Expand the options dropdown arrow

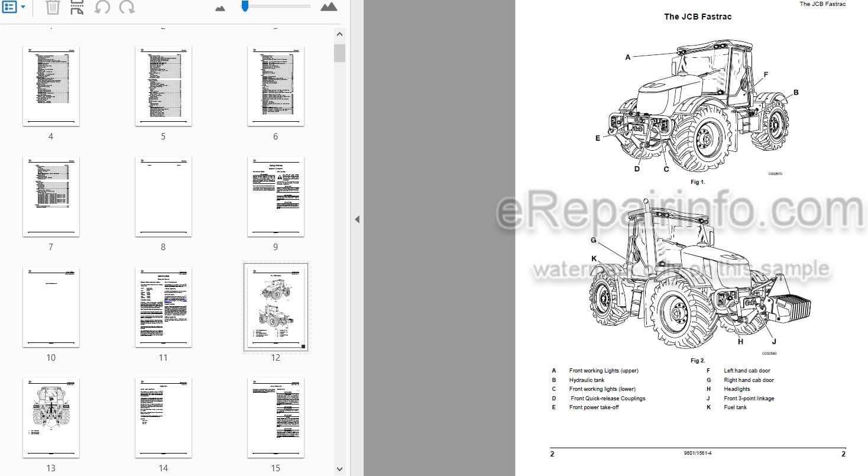23,7
